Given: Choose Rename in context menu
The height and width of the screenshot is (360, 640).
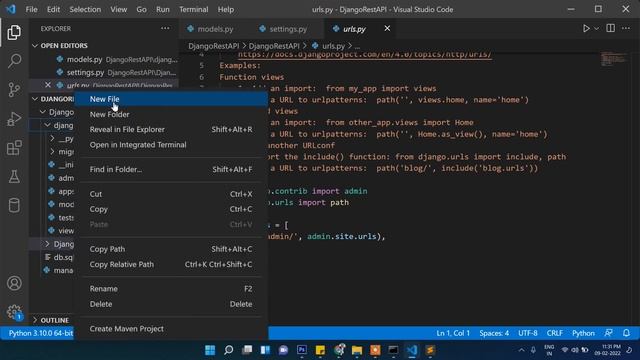Looking at the screenshot, I should click(171, 289).
